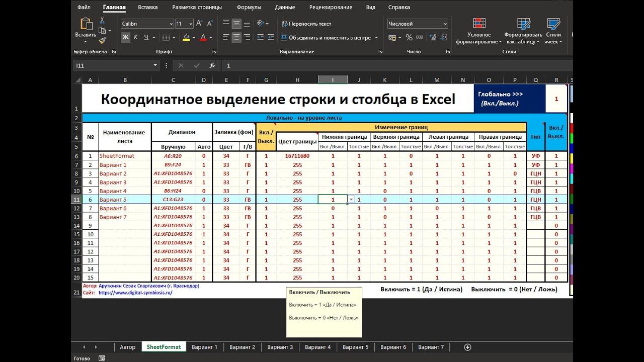This screenshot has height=362, width=644.
Task: Open the Name Box dropdown arrow
Action: 155,65
